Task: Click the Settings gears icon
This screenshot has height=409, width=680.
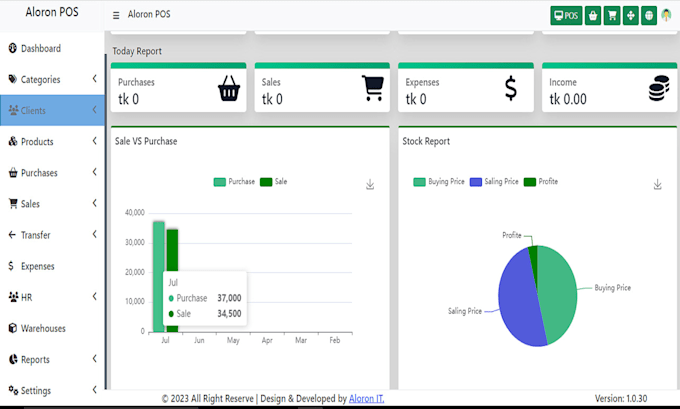Action: (13, 390)
